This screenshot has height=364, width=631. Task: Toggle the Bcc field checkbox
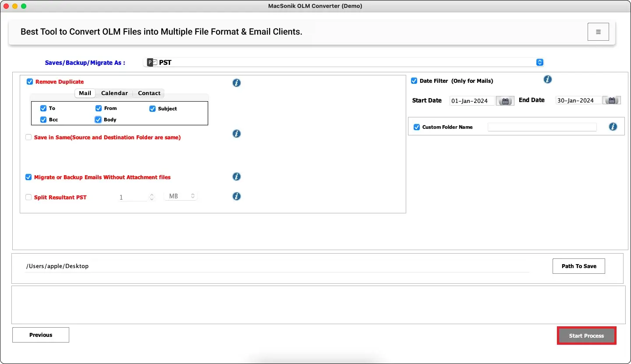43,120
